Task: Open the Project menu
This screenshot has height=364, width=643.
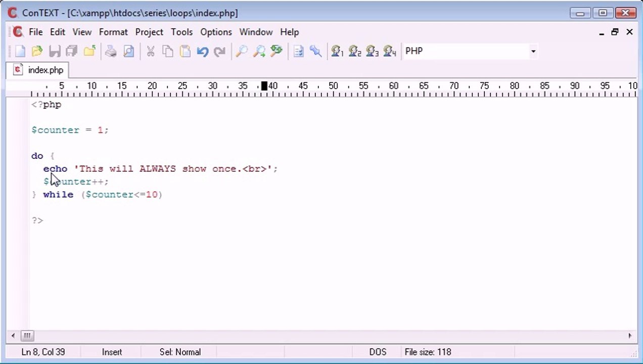Action: (x=149, y=32)
